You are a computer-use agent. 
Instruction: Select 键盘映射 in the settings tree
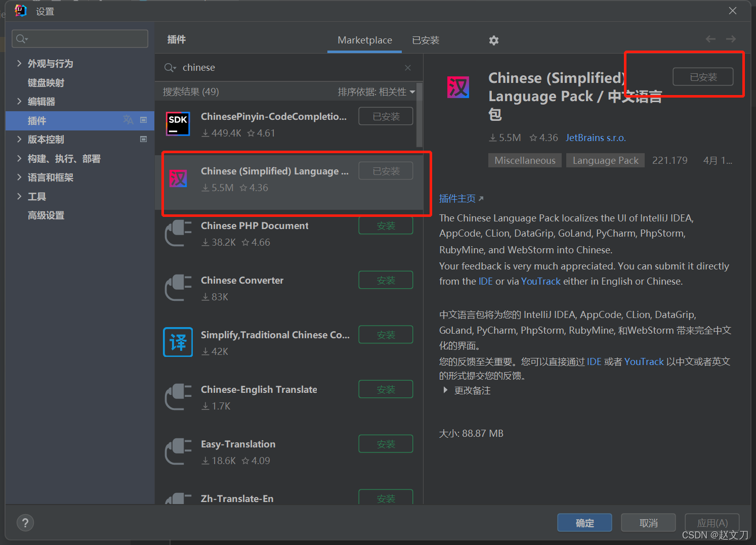click(46, 82)
